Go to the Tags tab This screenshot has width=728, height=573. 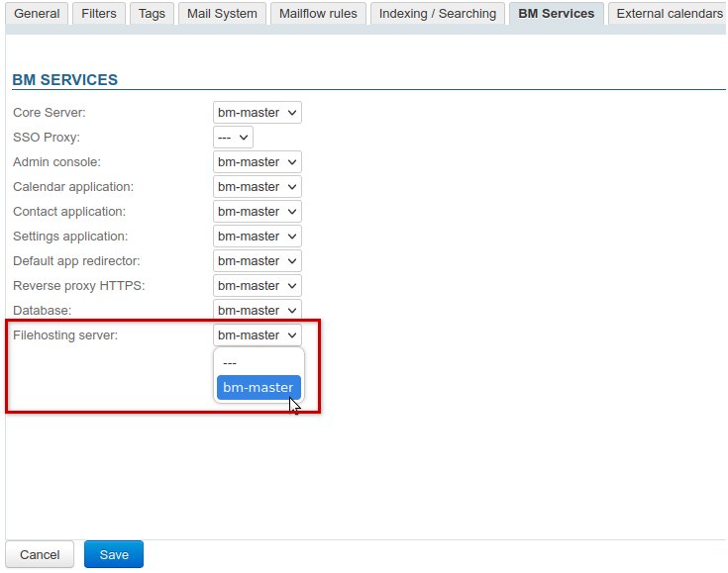(x=152, y=14)
